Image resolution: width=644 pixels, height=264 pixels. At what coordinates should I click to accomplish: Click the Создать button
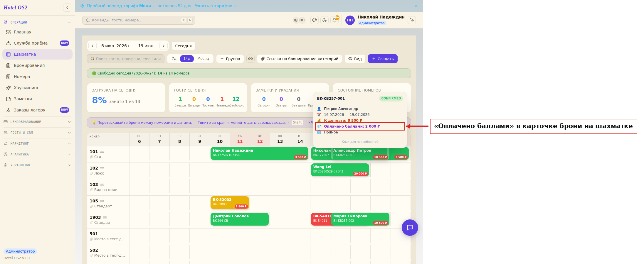(383, 59)
